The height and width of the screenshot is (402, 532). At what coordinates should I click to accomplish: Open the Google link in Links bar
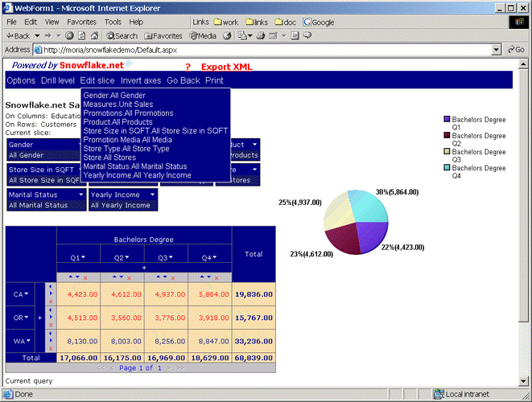pyautogui.click(x=319, y=23)
